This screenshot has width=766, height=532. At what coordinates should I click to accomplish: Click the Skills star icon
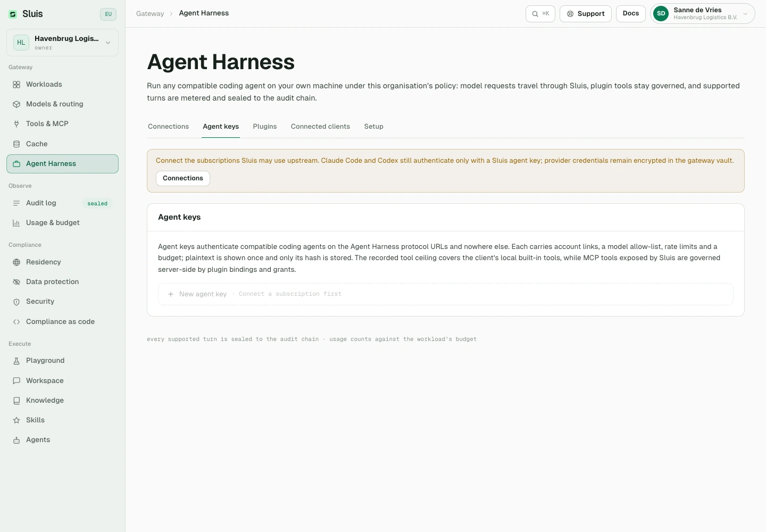16,420
